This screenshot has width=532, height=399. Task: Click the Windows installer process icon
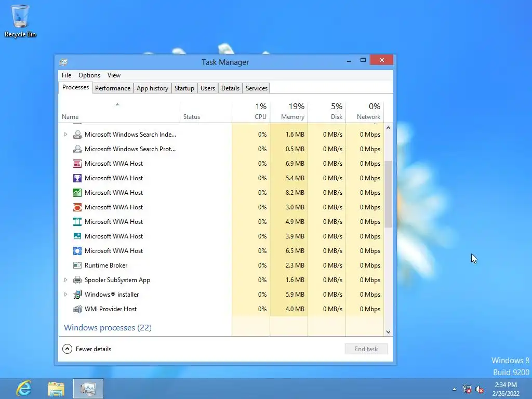77,295
